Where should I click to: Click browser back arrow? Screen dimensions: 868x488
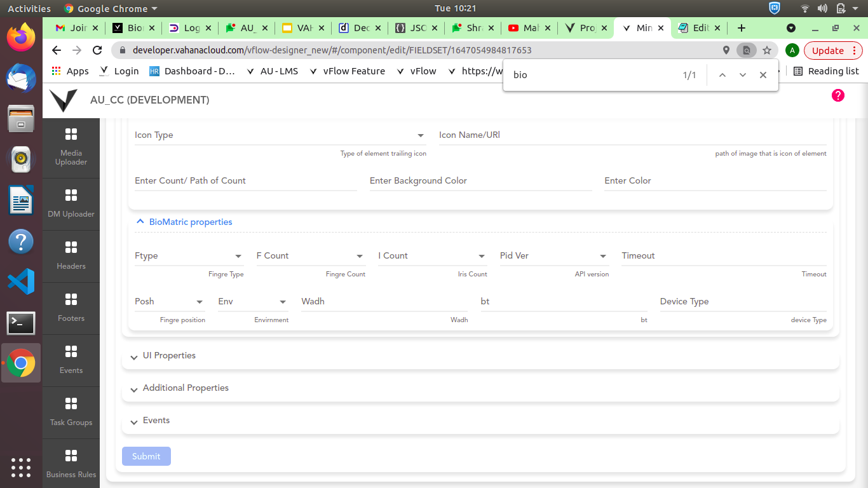(x=57, y=50)
